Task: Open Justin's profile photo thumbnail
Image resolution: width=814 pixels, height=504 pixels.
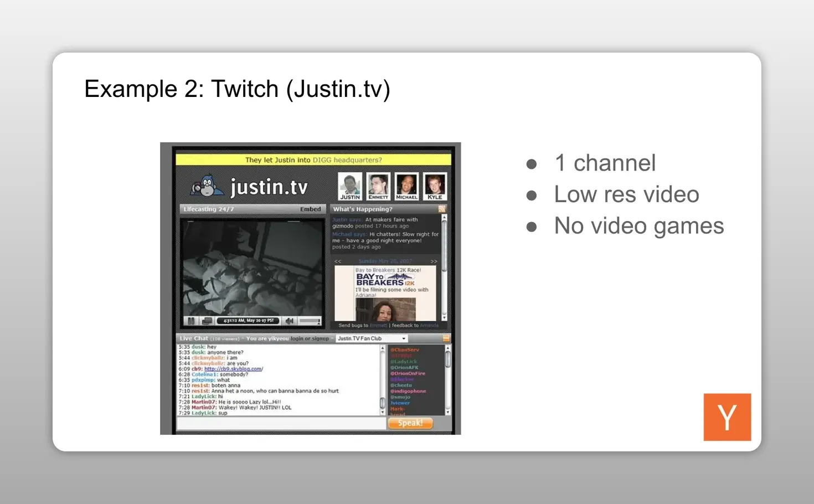Action: tap(350, 186)
